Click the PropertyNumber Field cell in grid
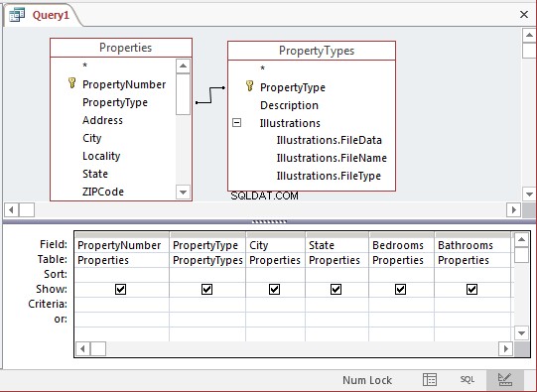This screenshot has width=537, height=392. point(122,245)
